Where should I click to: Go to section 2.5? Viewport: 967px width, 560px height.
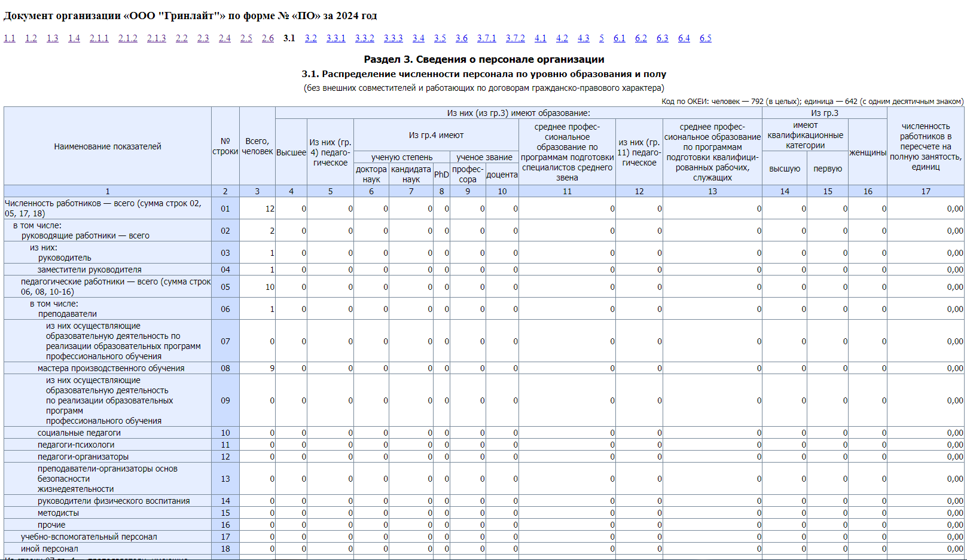coord(246,38)
